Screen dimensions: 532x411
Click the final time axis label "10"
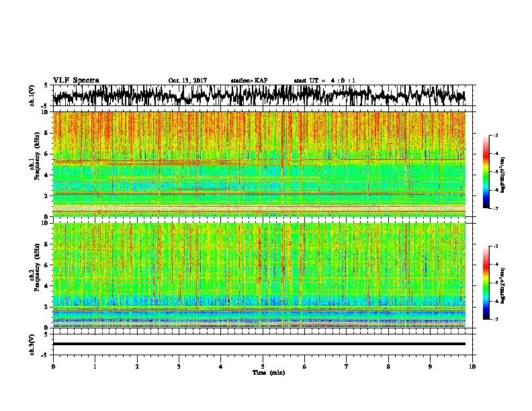point(472,367)
